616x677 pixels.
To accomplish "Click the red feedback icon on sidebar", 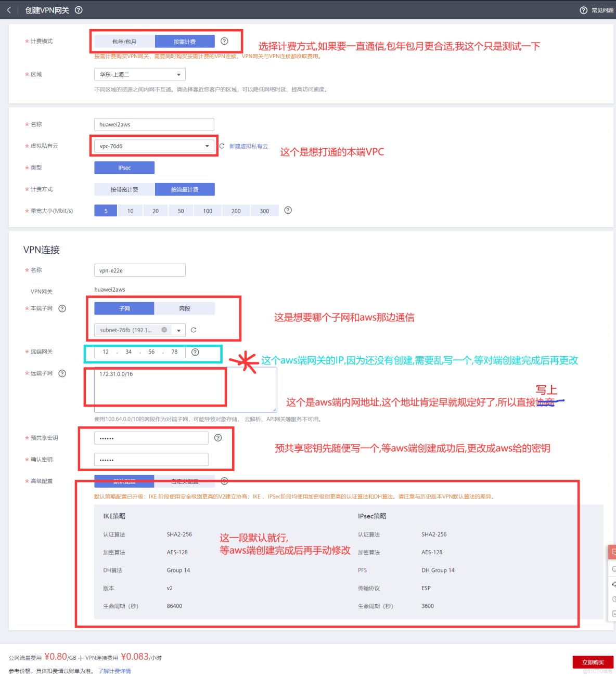I will point(613,552).
